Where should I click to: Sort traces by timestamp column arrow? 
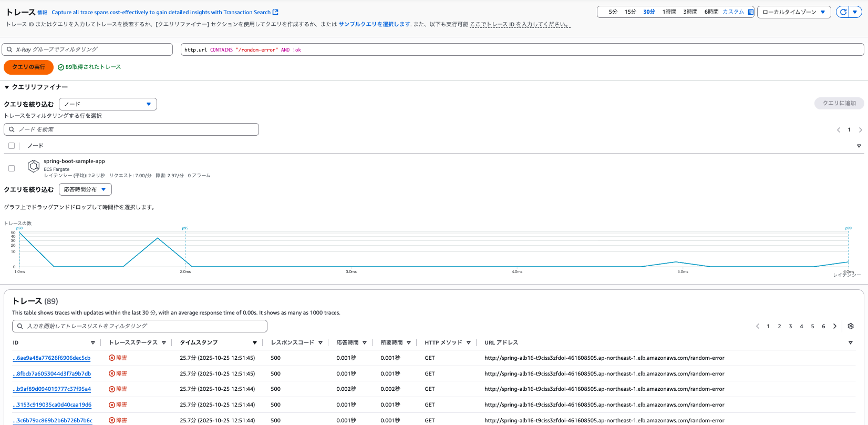(x=254, y=343)
